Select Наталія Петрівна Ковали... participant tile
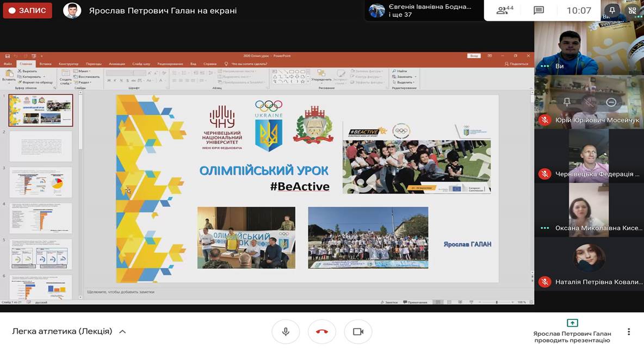 [589, 264]
